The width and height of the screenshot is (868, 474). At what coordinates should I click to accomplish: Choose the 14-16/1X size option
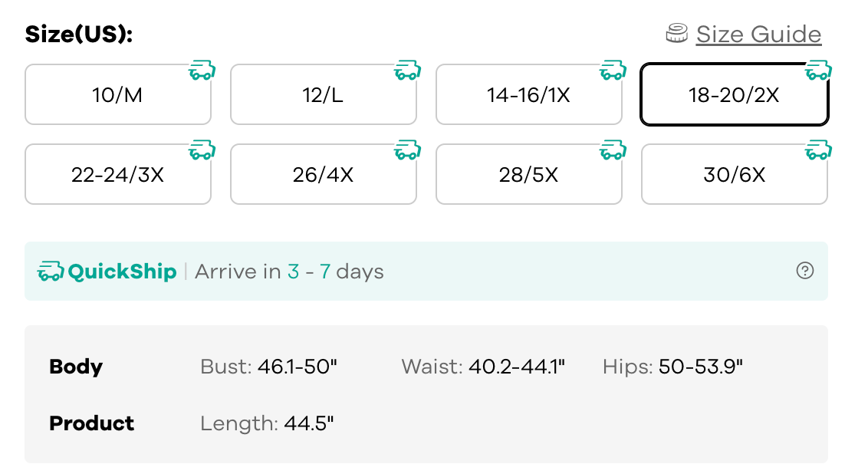coord(528,95)
